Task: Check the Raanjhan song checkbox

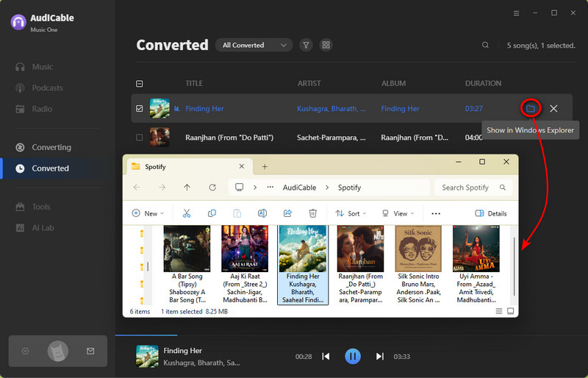Action: click(x=139, y=138)
